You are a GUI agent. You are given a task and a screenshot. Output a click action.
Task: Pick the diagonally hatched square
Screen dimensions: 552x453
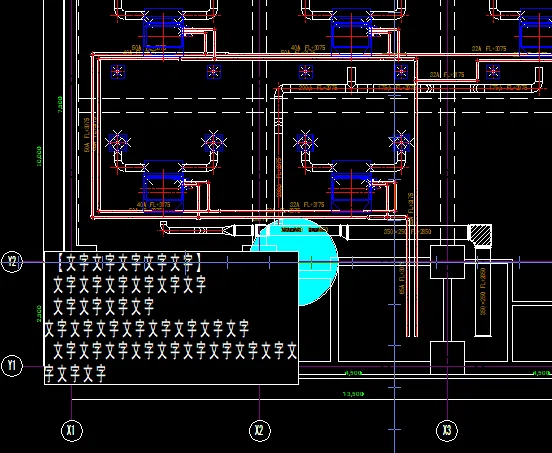point(481,235)
